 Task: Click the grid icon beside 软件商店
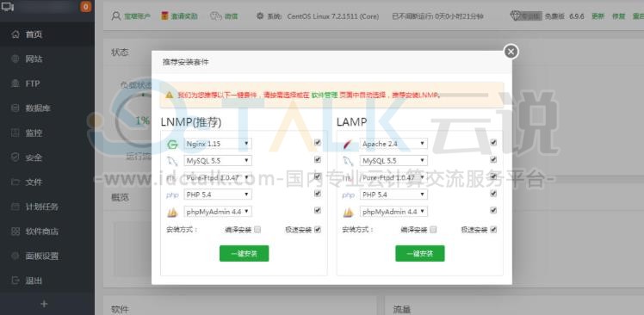[15, 232]
